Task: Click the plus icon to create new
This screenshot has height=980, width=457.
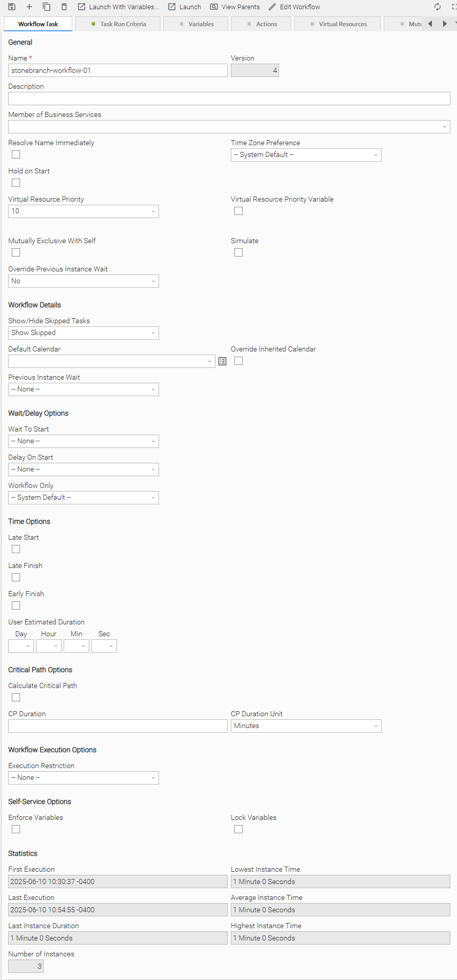Action: 29,7
